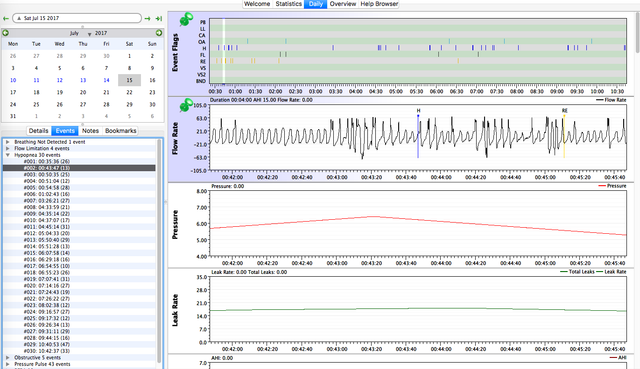The height and width of the screenshot is (369, 640).
Task: Click the Leak Rate graph vertical title
Action: pyautogui.click(x=175, y=310)
